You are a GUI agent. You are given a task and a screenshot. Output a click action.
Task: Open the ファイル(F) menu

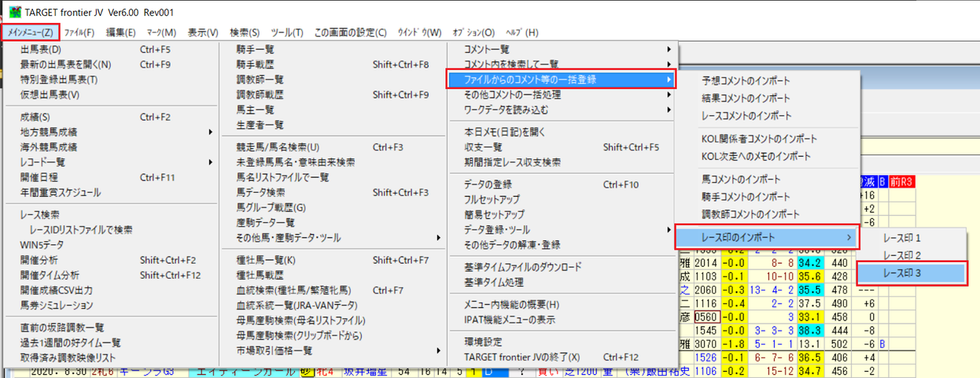point(79,32)
